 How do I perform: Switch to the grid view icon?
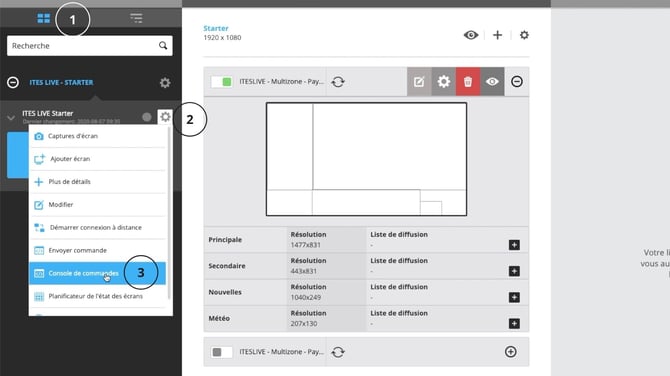tap(44, 18)
